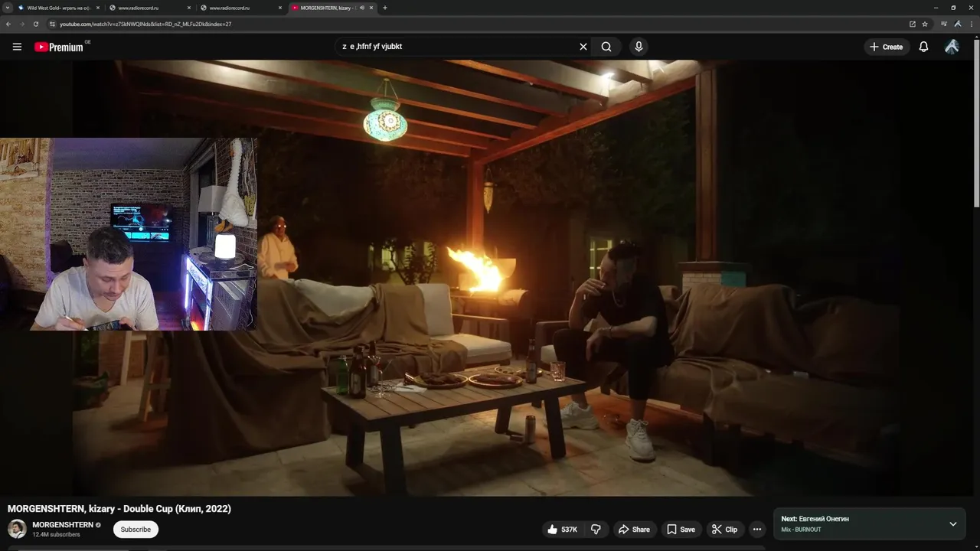This screenshot has width=980, height=551.
Task: Close the MORGENSHTERN, kizary tab
Action: tap(372, 8)
